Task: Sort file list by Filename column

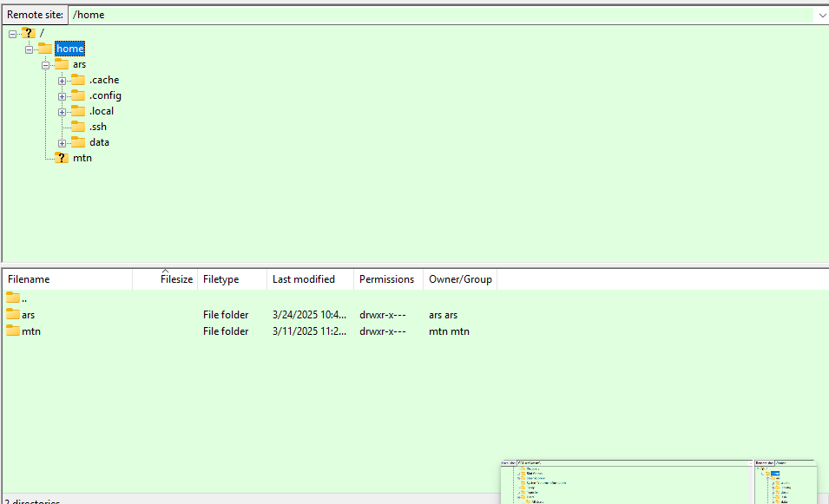Action: tap(68, 279)
